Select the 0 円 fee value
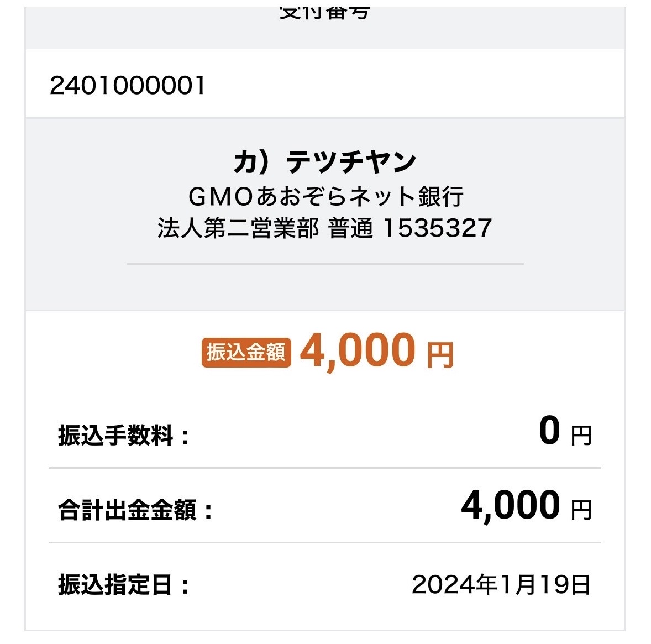Viewport: 651px width, 644px height. click(565, 431)
